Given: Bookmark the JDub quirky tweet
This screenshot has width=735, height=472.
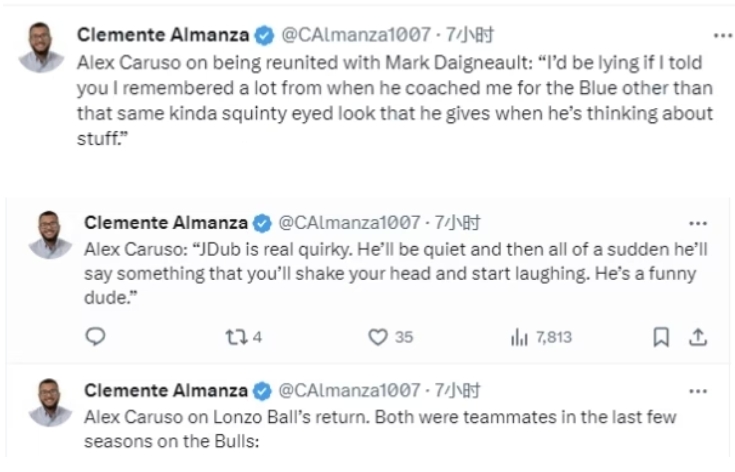Looking at the screenshot, I should (661, 337).
